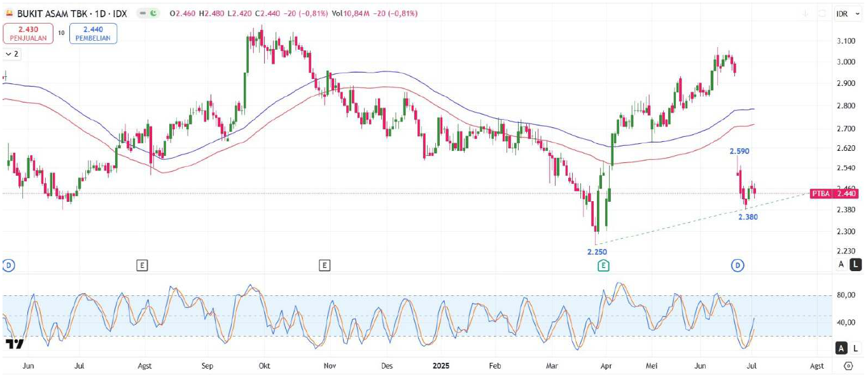Click the 2.230 price axis label
Image resolution: width=868 pixels, height=380 pixels.
click(846, 251)
